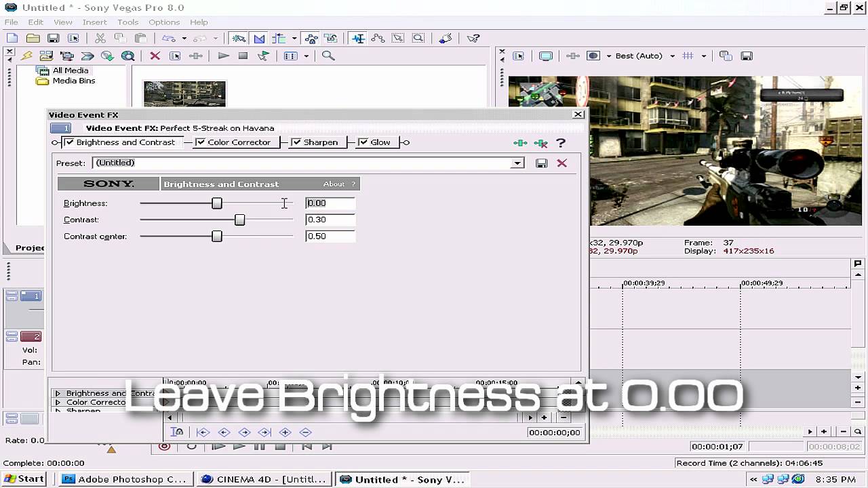
Task: Open the Auto Ripple mode dropdown arrow
Action: (294, 39)
